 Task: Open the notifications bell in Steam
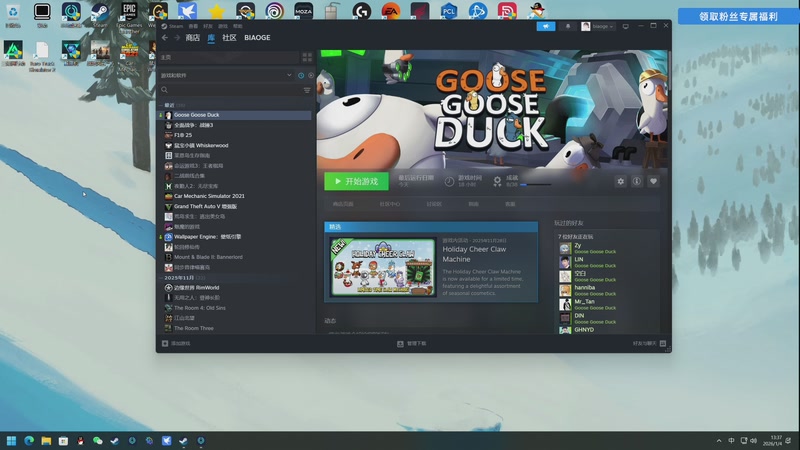pos(568,26)
